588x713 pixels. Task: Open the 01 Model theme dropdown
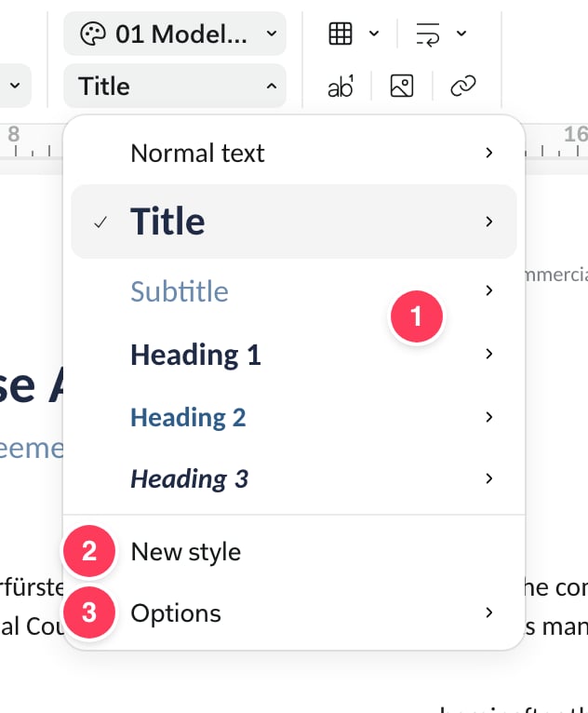point(175,34)
